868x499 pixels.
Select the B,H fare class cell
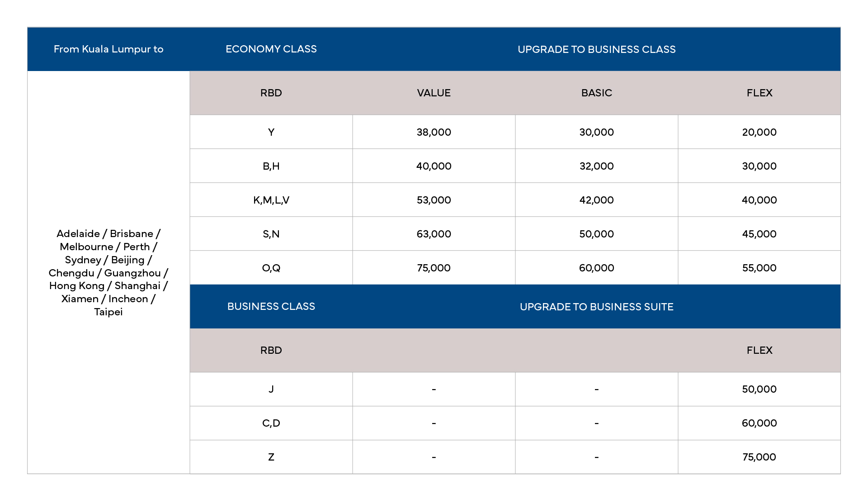[x=271, y=166]
